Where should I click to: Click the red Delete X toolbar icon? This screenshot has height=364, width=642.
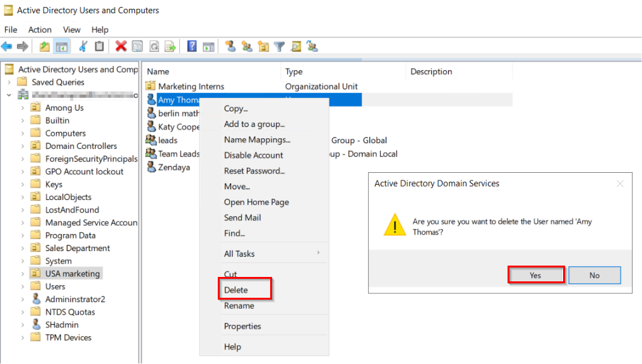[x=121, y=46]
